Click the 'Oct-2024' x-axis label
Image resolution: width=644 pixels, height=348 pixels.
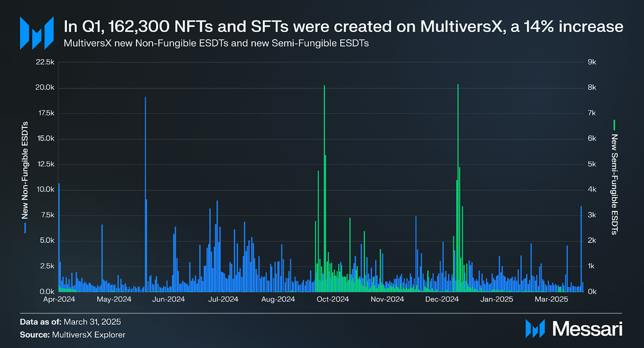pos(333,299)
